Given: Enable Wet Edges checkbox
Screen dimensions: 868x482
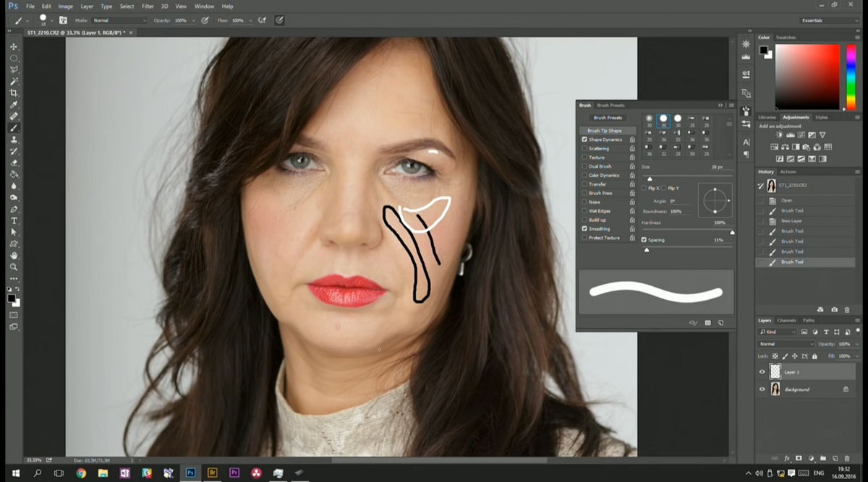Looking at the screenshot, I should pos(584,211).
